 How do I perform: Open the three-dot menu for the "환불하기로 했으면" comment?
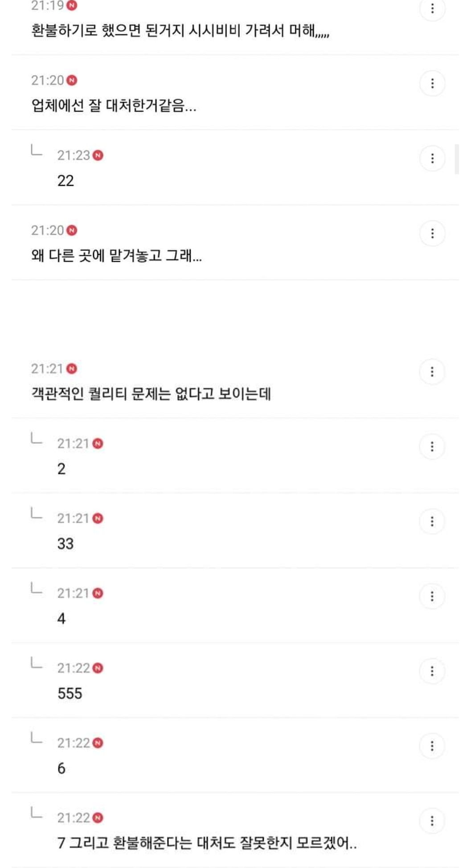432,8
